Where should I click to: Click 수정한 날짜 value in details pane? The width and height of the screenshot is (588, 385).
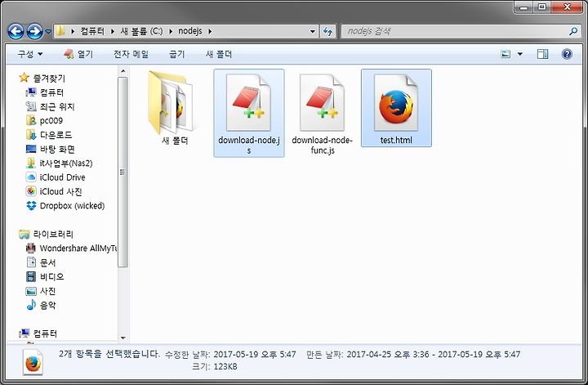[255, 354]
